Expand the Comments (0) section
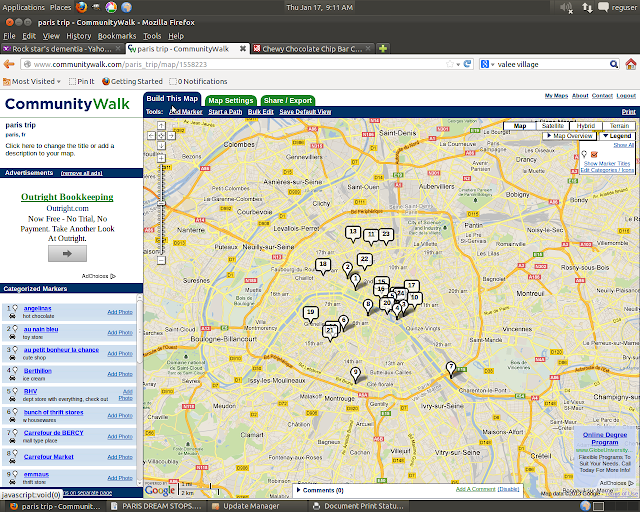Image resolution: width=640 pixels, height=512 pixels. [322, 490]
